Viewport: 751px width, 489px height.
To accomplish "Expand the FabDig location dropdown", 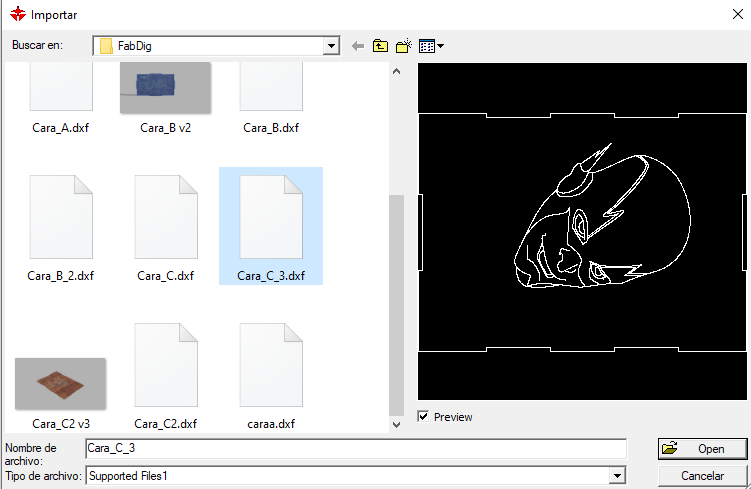I will tap(331, 46).
